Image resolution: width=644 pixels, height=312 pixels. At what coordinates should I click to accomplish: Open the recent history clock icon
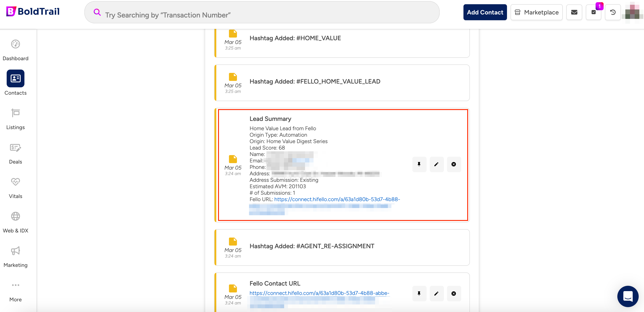(x=613, y=12)
